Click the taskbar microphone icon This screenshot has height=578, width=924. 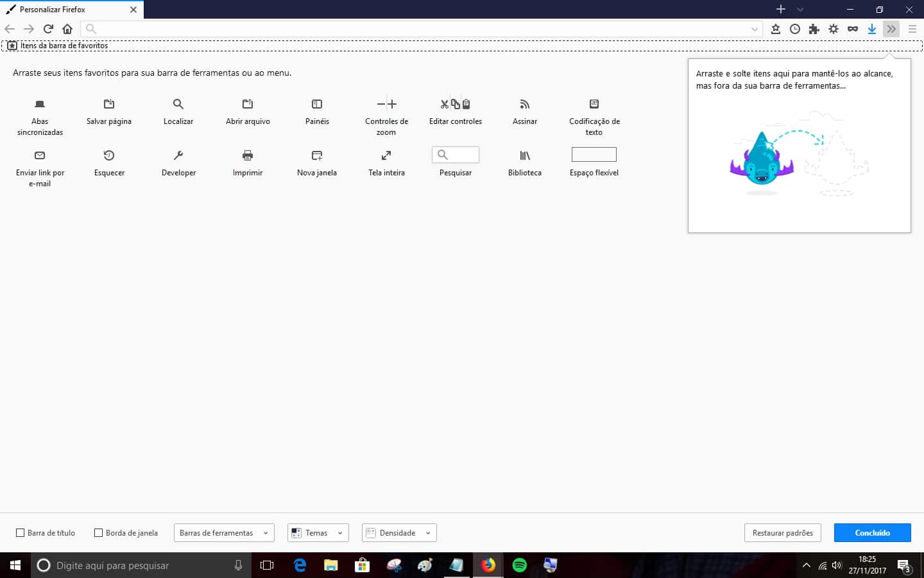[x=238, y=565]
